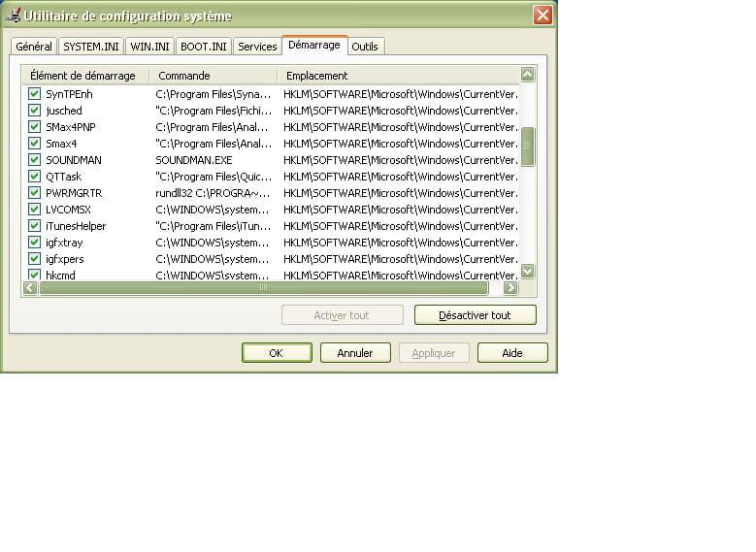
Task: Click the vertical scrollbar thumb
Action: (528, 146)
